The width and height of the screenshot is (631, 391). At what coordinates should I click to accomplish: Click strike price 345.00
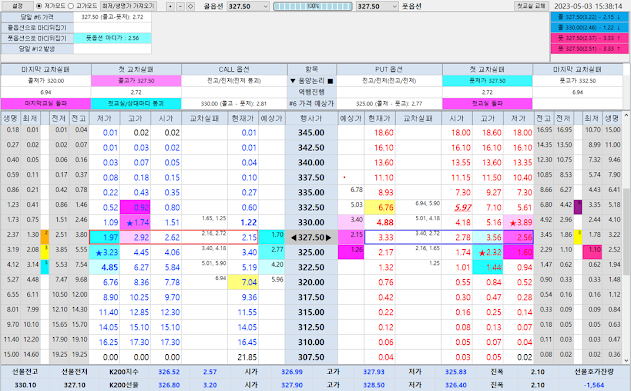click(x=311, y=132)
